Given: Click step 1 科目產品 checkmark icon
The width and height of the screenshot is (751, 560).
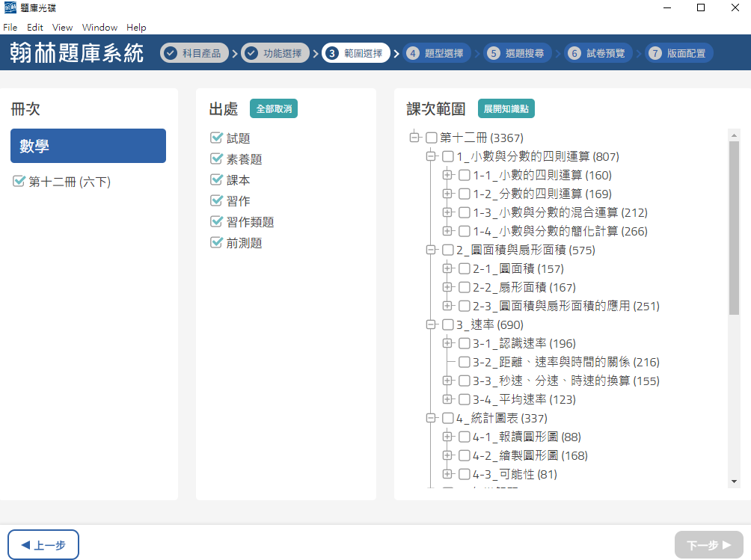Looking at the screenshot, I should [171, 53].
